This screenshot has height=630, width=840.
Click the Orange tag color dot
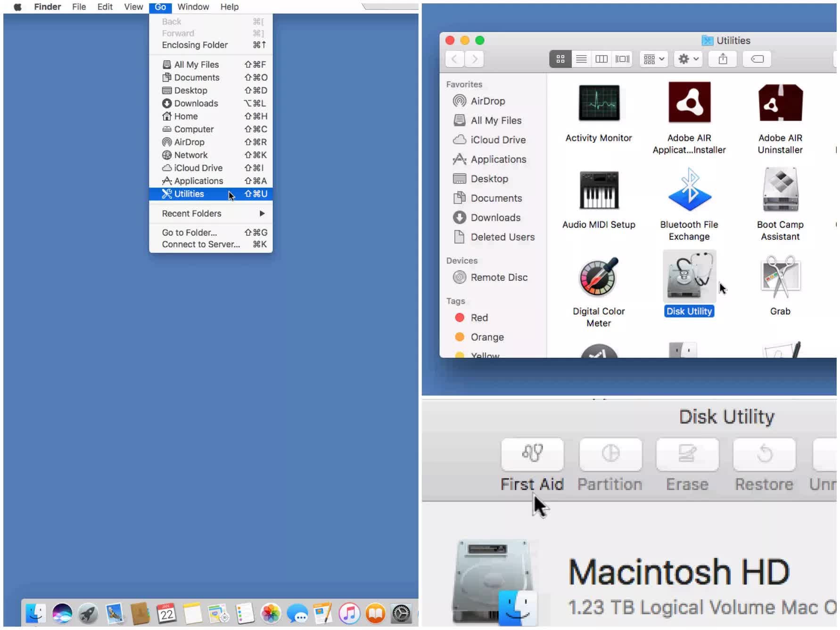click(x=460, y=337)
